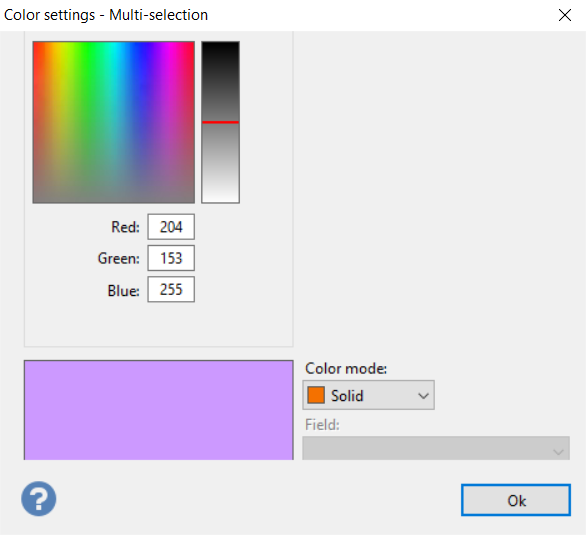Pick yellow in the hue spectrum
The image size is (586, 535).
click(60, 45)
